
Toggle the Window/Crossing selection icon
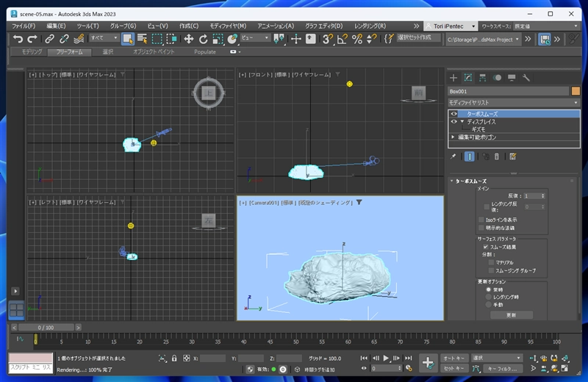171,39
